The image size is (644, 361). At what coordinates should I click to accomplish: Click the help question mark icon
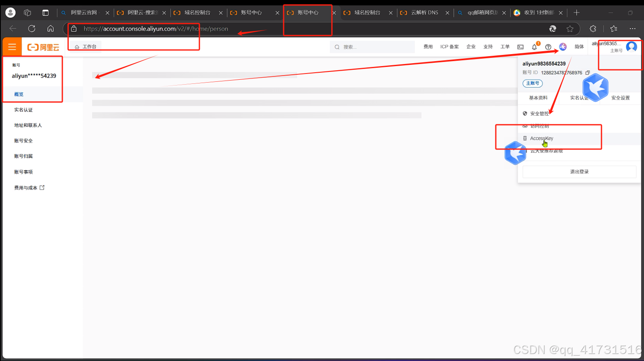point(548,47)
